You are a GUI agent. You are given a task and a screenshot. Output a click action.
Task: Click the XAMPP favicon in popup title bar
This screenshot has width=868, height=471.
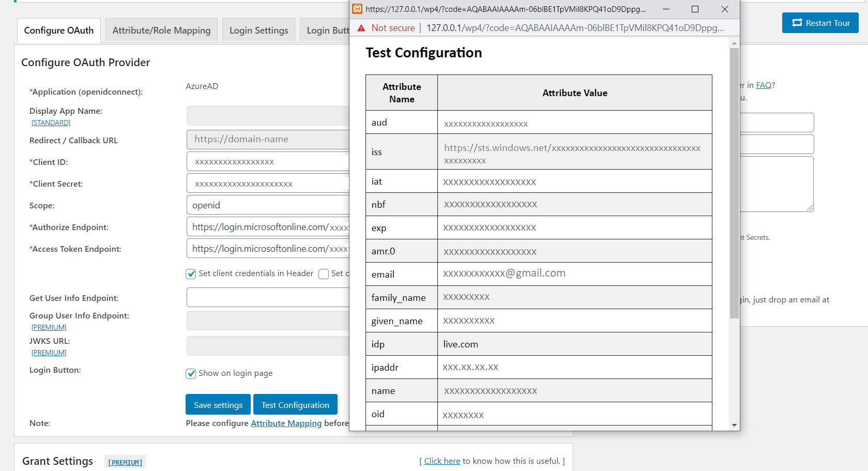pos(357,9)
